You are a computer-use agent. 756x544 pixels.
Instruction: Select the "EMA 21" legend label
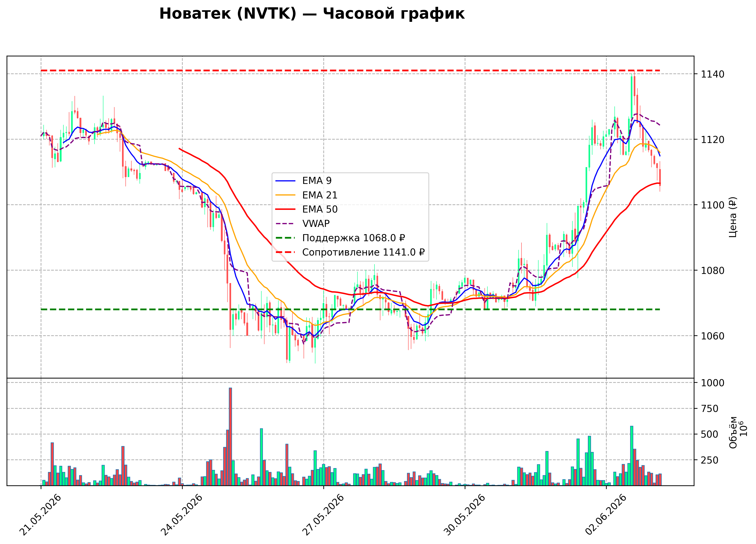(320, 195)
